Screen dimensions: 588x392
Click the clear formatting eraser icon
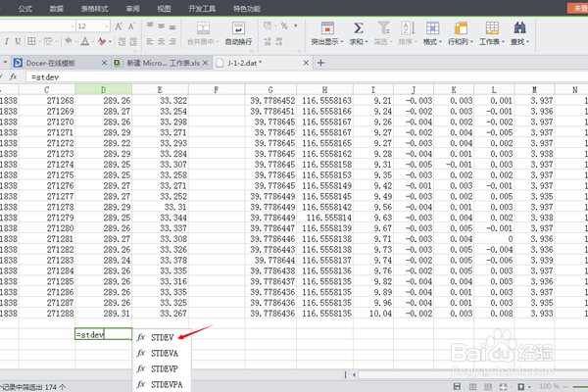pyautogui.click(x=102, y=41)
